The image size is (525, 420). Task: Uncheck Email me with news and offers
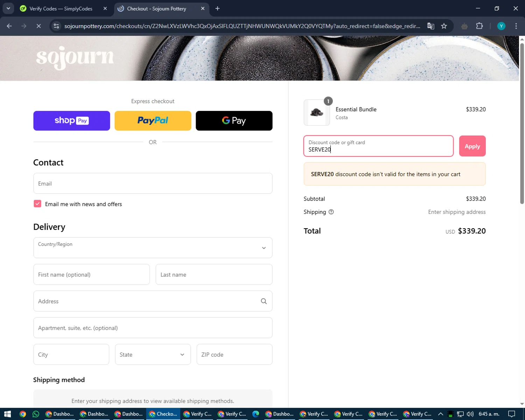pos(37,204)
